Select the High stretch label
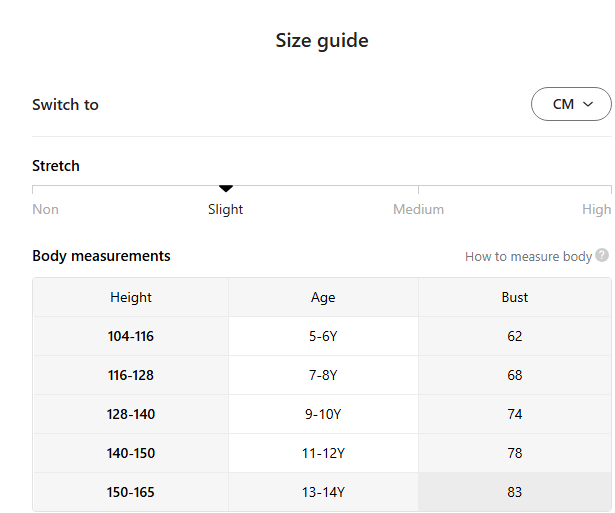Viewport: 615px width, 513px height. pyautogui.click(x=596, y=209)
